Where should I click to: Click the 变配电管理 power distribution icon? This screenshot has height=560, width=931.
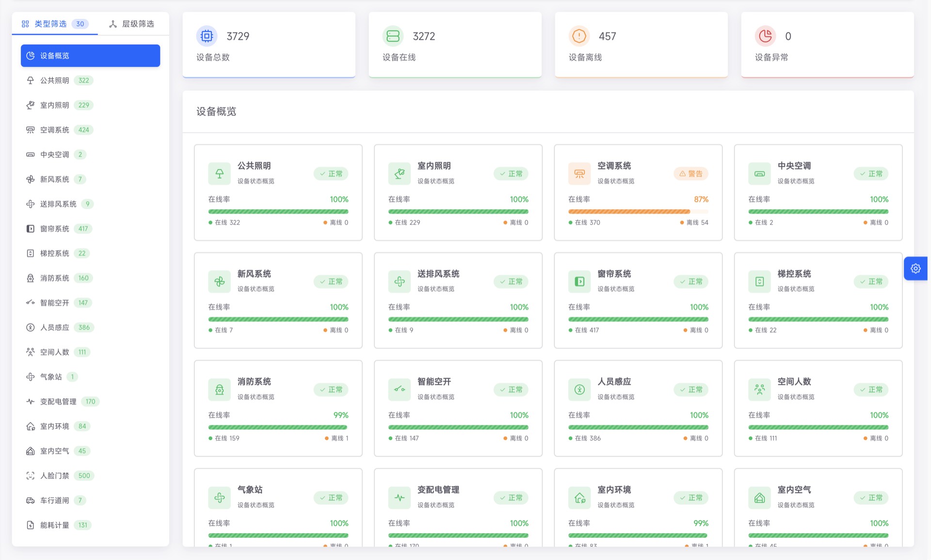[30, 401]
